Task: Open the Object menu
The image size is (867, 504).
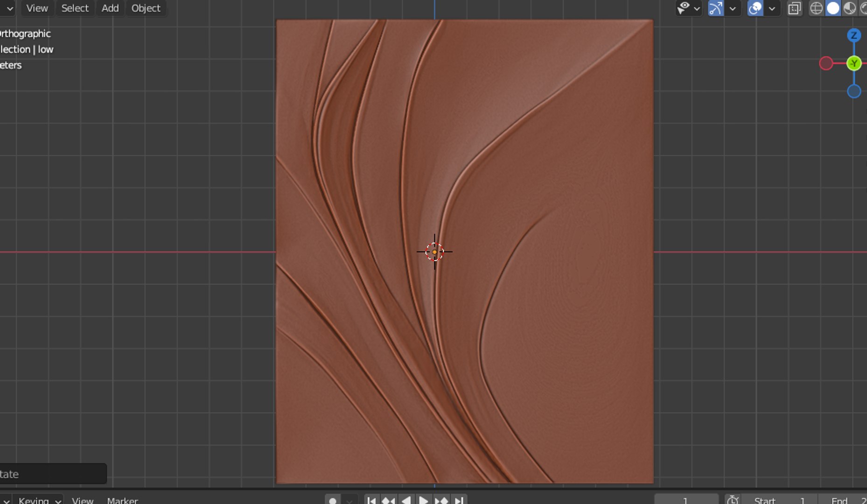Action: [x=146, y=8]
